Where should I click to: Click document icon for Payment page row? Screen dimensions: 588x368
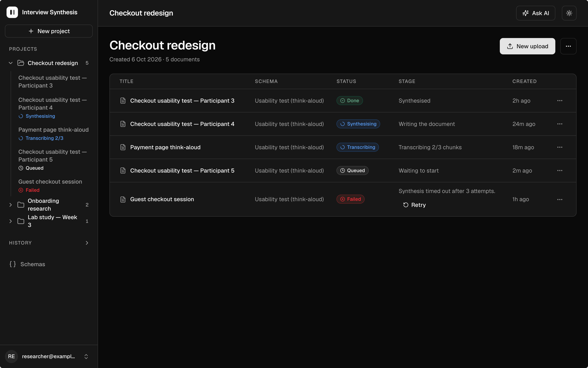[x=123, y=147]
